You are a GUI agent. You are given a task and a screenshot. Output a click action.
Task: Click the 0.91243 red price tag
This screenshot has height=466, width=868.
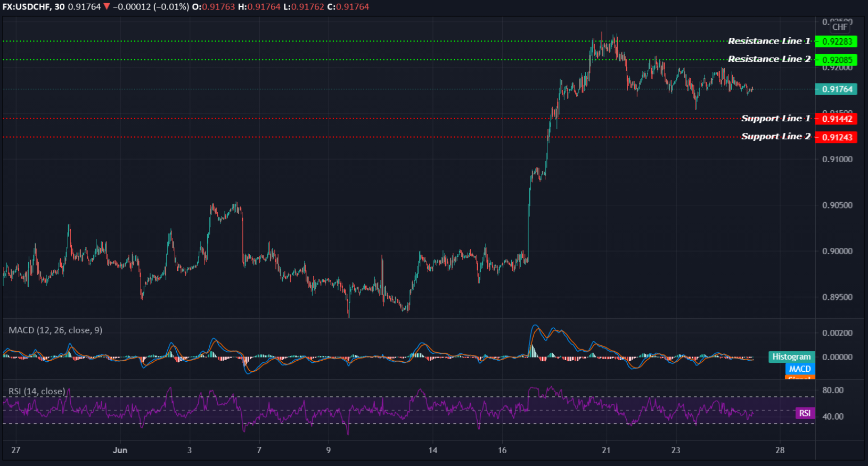pos(836,137)
